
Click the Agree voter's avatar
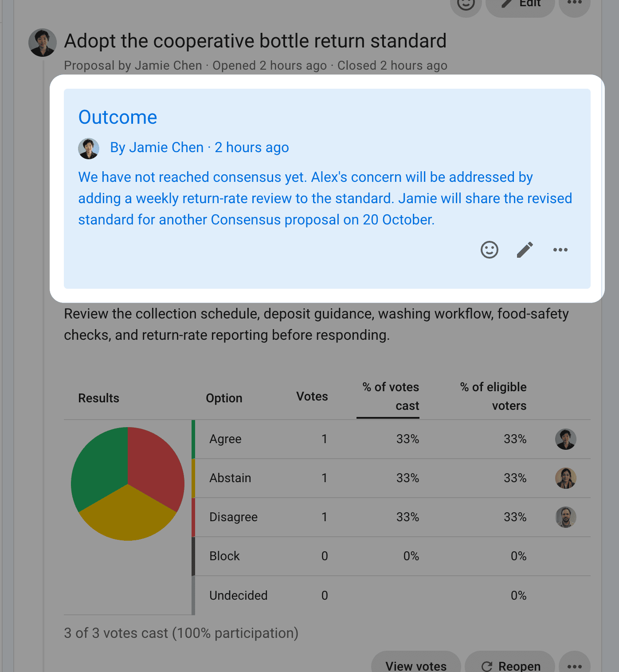(566, 439)
